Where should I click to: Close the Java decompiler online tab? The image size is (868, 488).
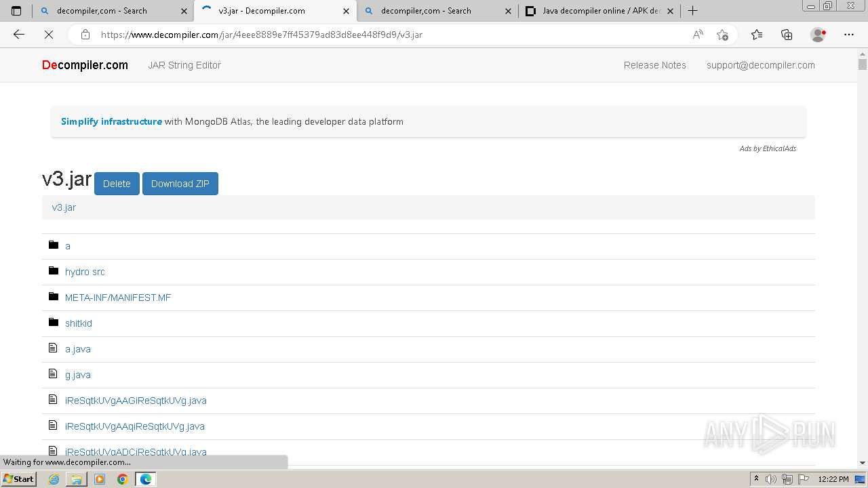[x=671, y=11]
